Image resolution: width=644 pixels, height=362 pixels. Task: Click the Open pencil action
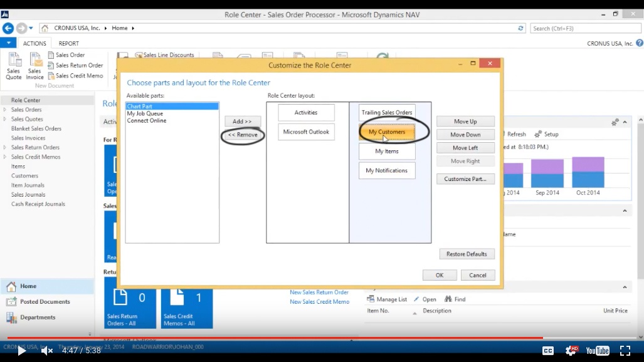click(x=425, y=299)
